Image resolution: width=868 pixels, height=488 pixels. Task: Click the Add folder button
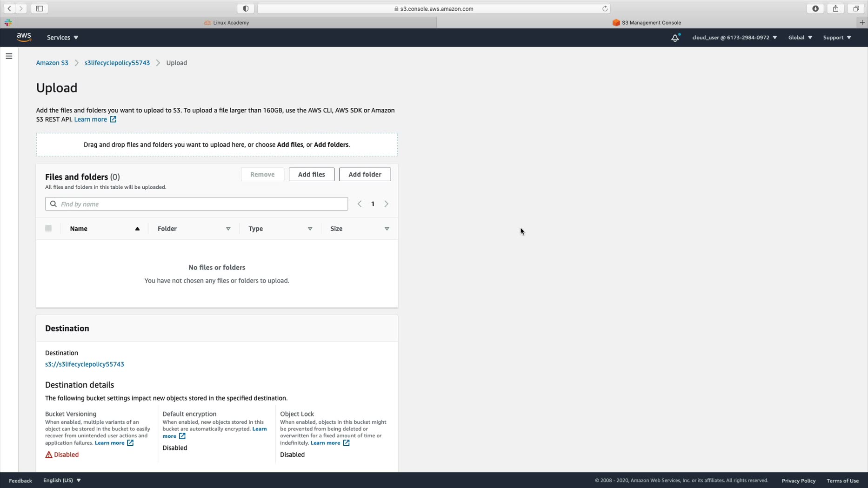point(365,174)
